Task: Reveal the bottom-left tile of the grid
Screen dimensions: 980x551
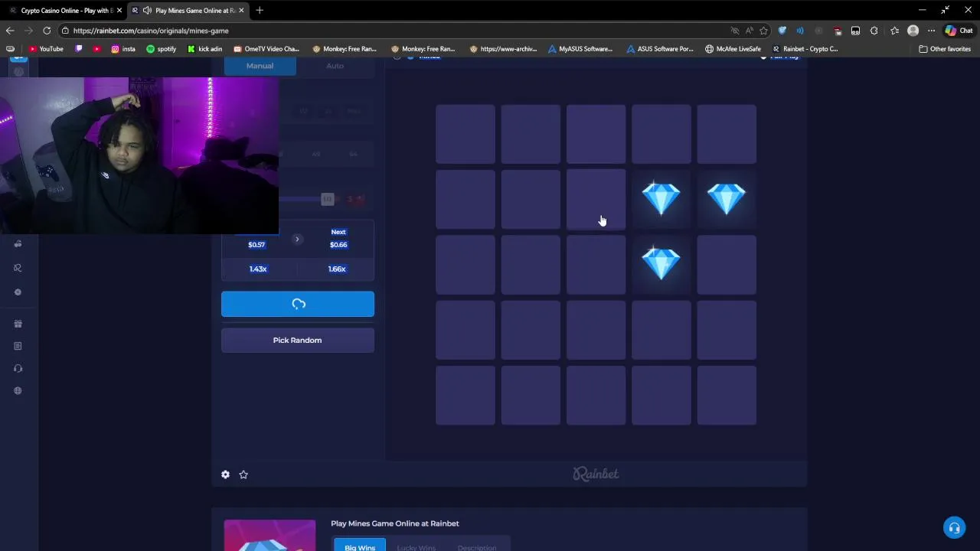Action: pyautogui.click(x=465, y=395)
